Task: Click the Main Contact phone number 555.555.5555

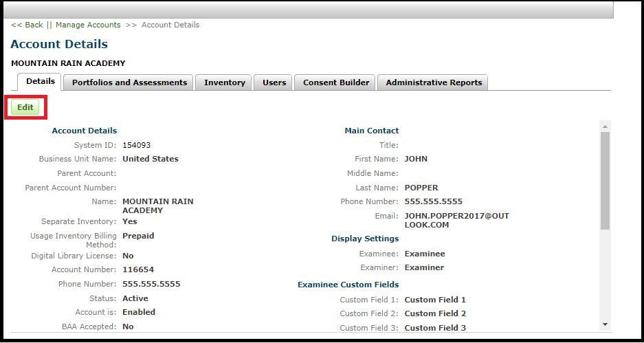Action: (x=433, y=201)
